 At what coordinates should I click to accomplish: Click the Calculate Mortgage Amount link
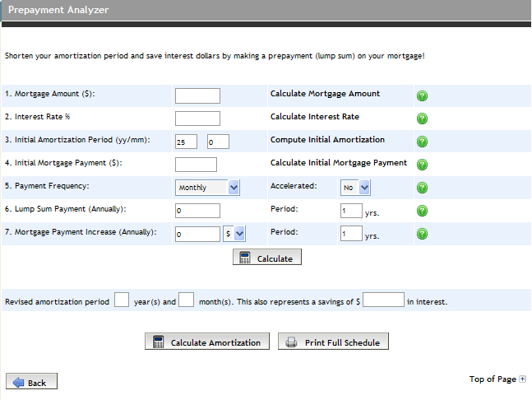pos(325,94)
